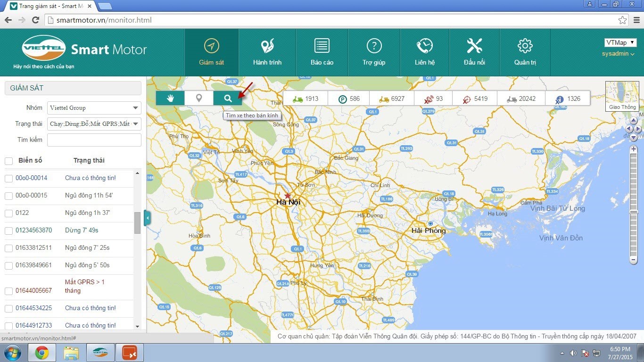This screenshot has height=362, width=644.
Task: Open the Hành trình tab
Action: (267, 52)
